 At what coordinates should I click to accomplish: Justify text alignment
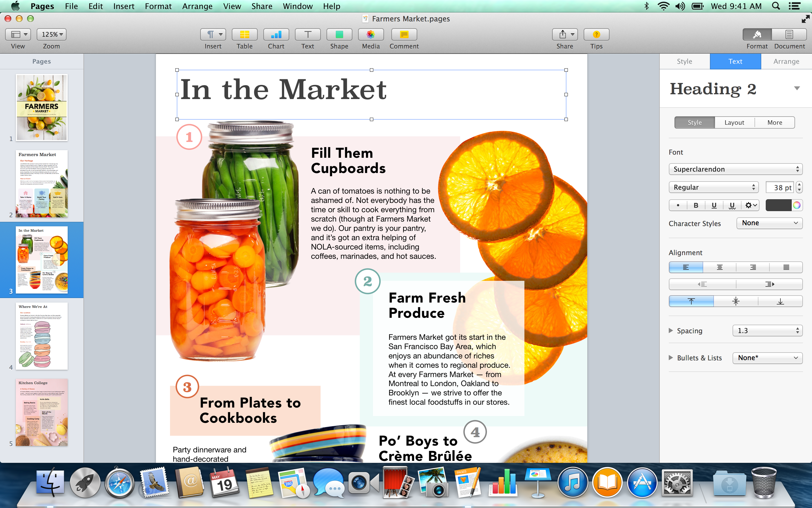(786, 268)
